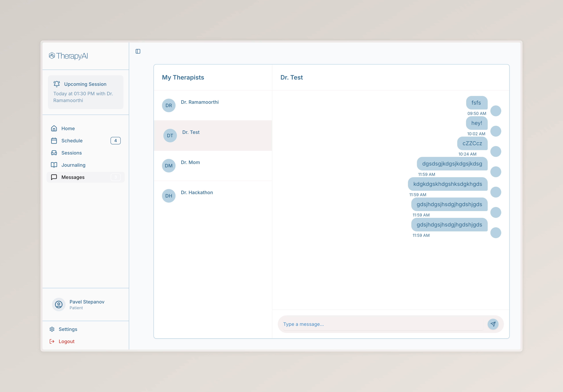Screen dimensions: 563x392
Task: Open Journaling via book icon
Action: (x=54, y=165)
